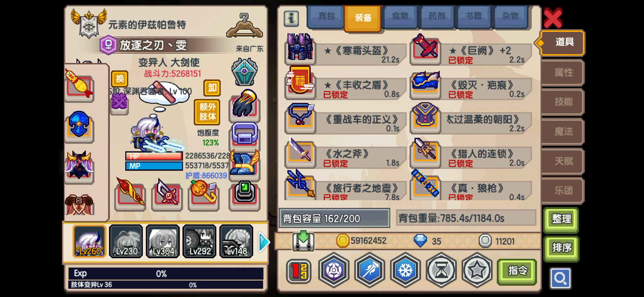Click the 整理 organize button
The height and width of the screenshot is (297, 644).
pyautogui.click(x=561, y=219)
